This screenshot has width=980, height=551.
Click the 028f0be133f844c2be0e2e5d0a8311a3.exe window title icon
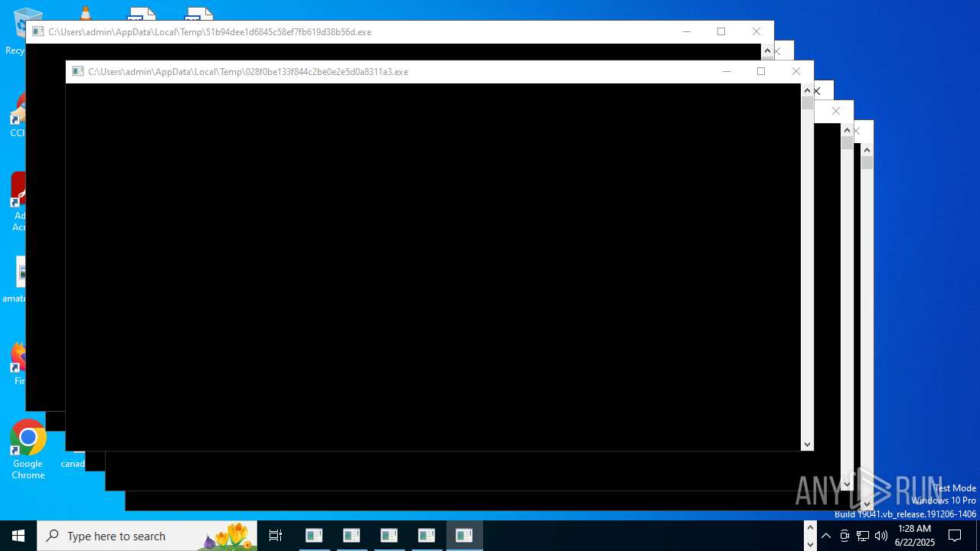tap(77, 71)
